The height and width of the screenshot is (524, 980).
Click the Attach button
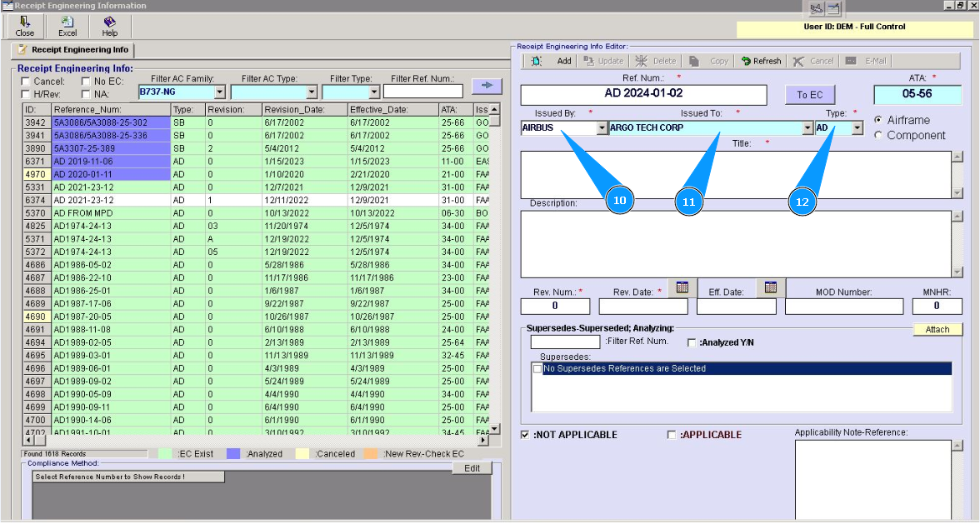coord(937,329)
